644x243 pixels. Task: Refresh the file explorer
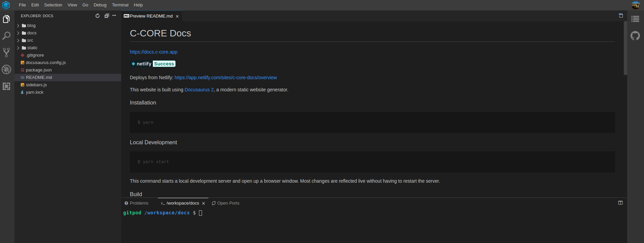coord(98,16)
